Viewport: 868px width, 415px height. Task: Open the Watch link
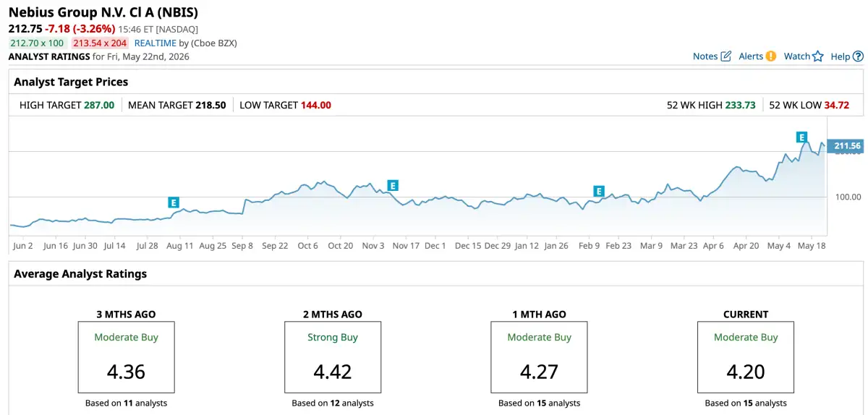click(x=797, y=56)
